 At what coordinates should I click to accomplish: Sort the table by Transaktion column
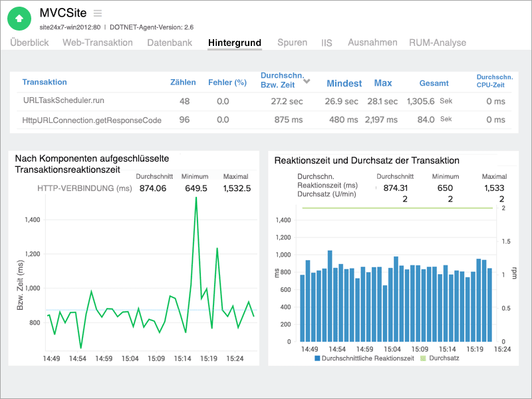click(x=45, y=82)
